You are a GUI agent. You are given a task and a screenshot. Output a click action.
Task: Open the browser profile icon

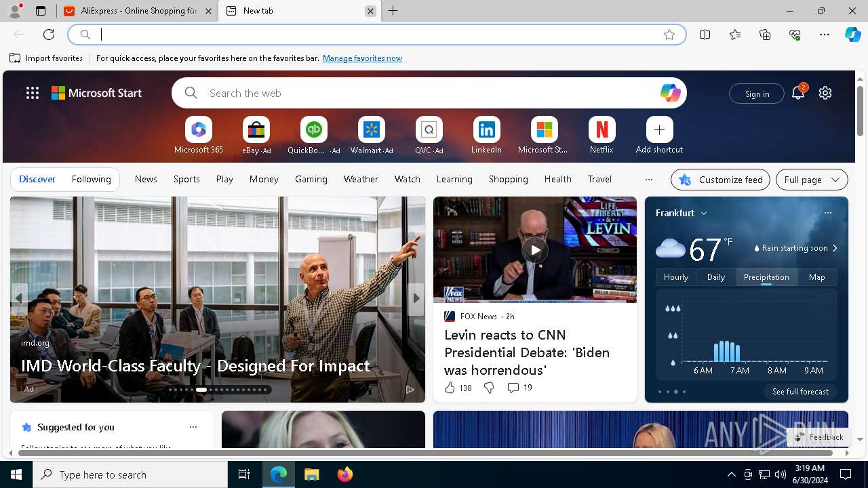pos(15,11)
